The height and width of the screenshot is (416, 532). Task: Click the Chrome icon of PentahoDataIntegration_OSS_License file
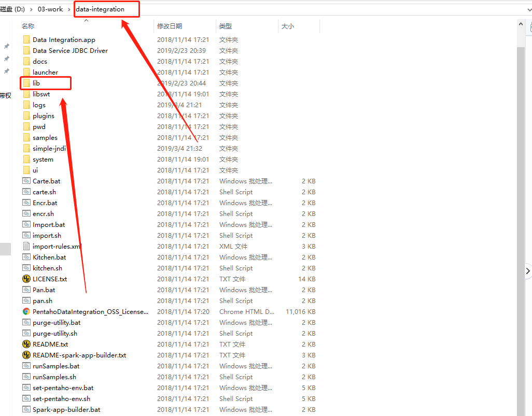[26, 311]
